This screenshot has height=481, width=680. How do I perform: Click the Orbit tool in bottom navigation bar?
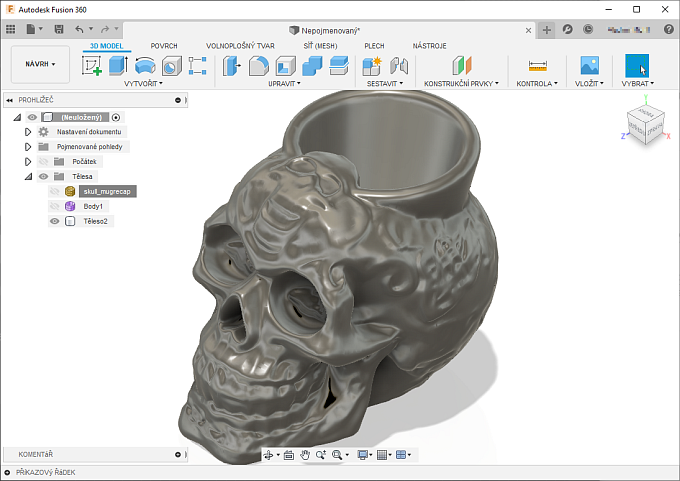click(x=268, y=455)
